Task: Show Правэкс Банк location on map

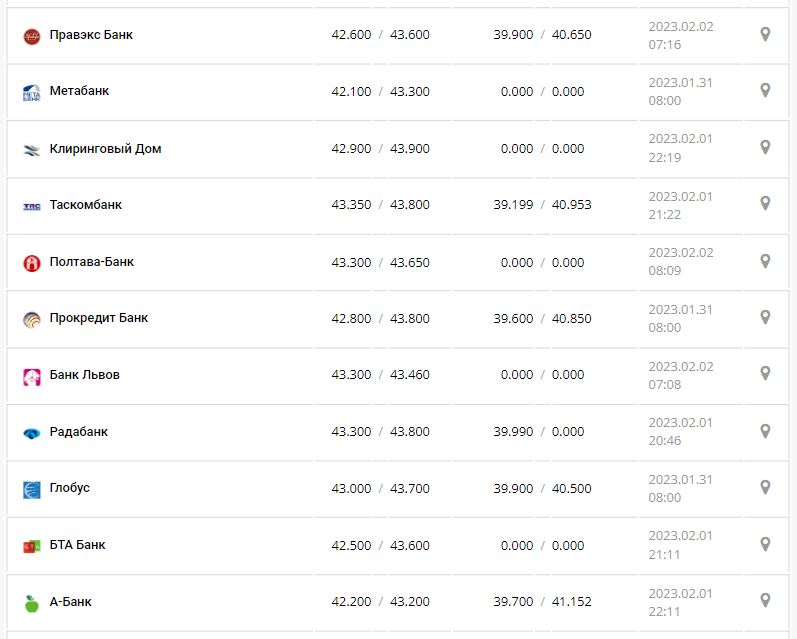Action: tap(765, 35)
